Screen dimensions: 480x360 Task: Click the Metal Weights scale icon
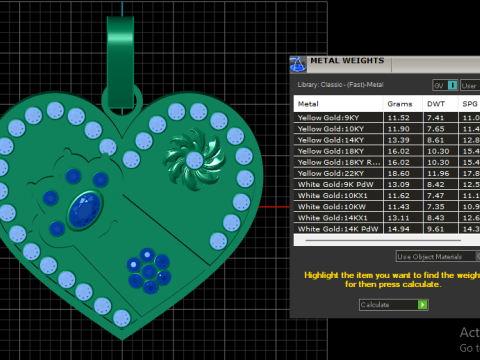click(x=298, y=64)
